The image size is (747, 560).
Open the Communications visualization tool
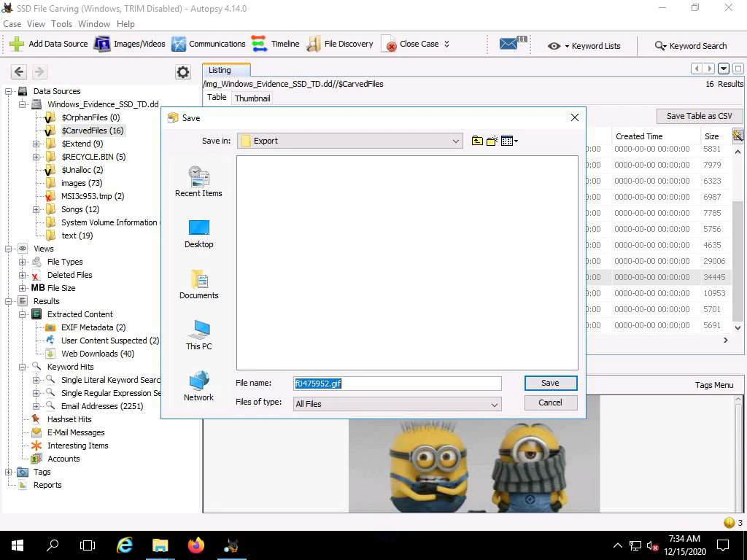pos(208,44)
